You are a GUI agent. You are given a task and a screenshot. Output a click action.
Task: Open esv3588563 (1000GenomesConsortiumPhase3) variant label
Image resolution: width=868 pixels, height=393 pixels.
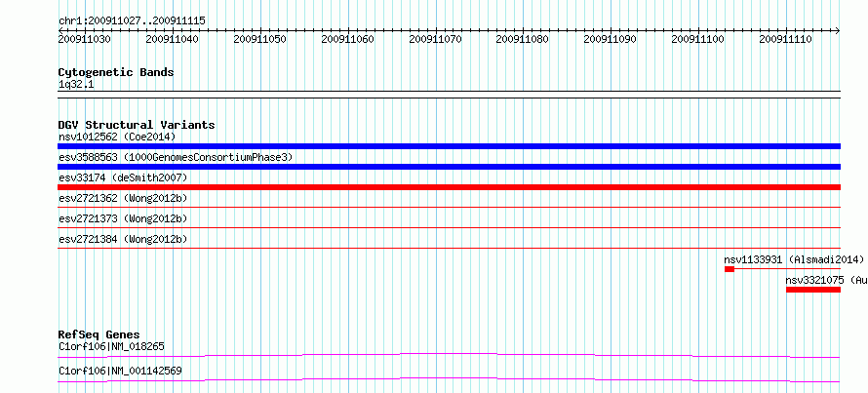[x=176, y=157]
